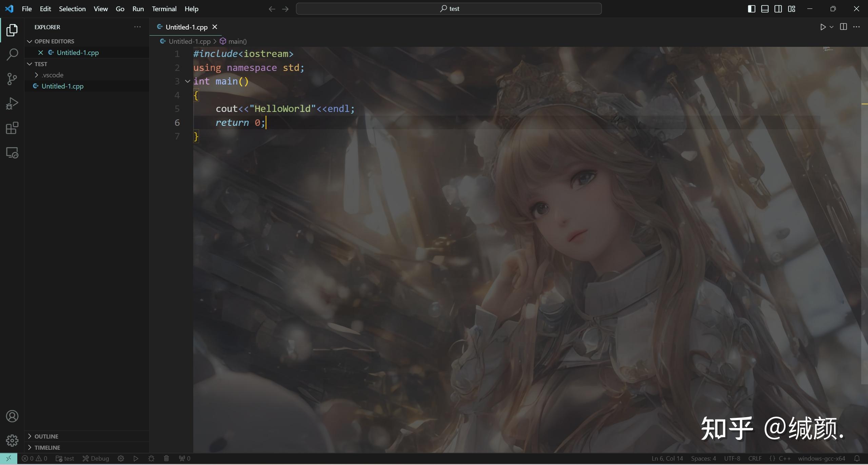This screenshot has width=868, height=465.
Task: Open the Run and Debug view
Action: click(12, 103)
